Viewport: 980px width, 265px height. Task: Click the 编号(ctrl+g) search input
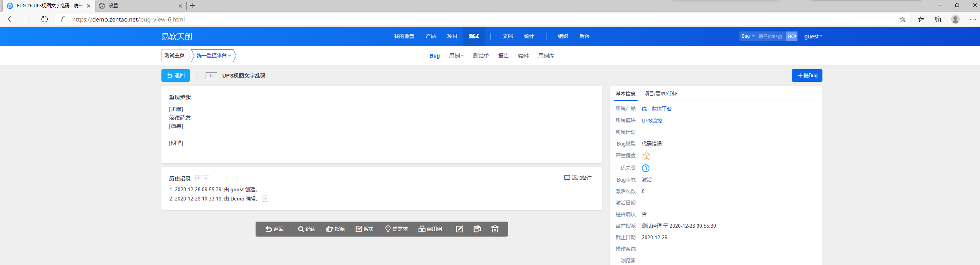coord(771,36)
